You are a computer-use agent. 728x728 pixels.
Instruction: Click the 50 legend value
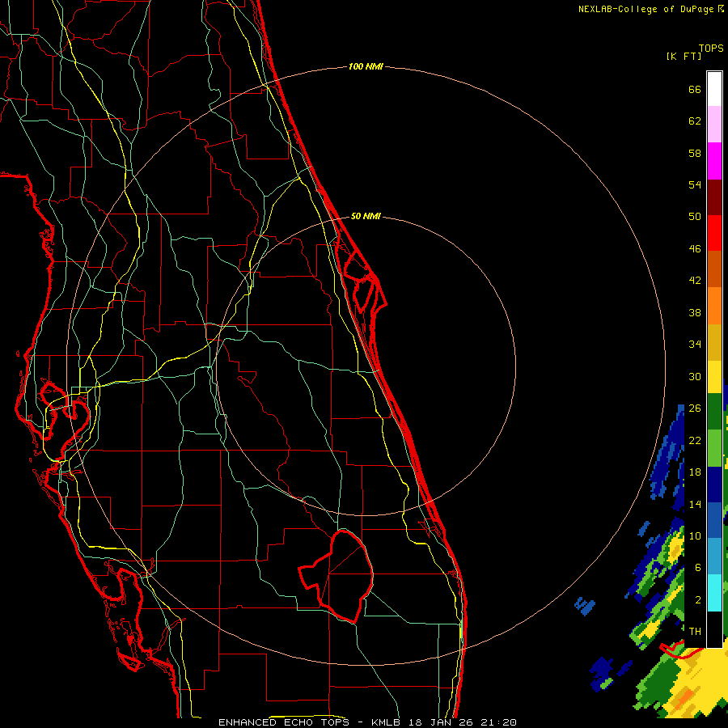point(695,216)
